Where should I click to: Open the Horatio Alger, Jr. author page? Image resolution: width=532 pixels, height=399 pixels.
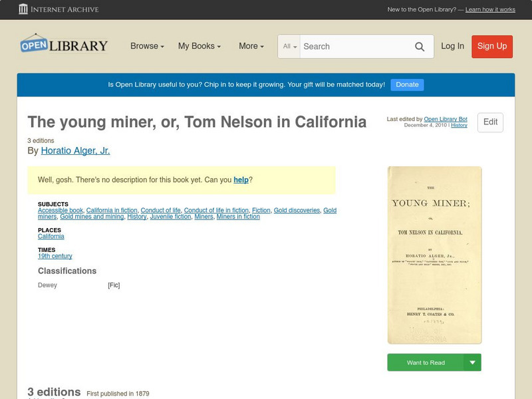[75, 151]
